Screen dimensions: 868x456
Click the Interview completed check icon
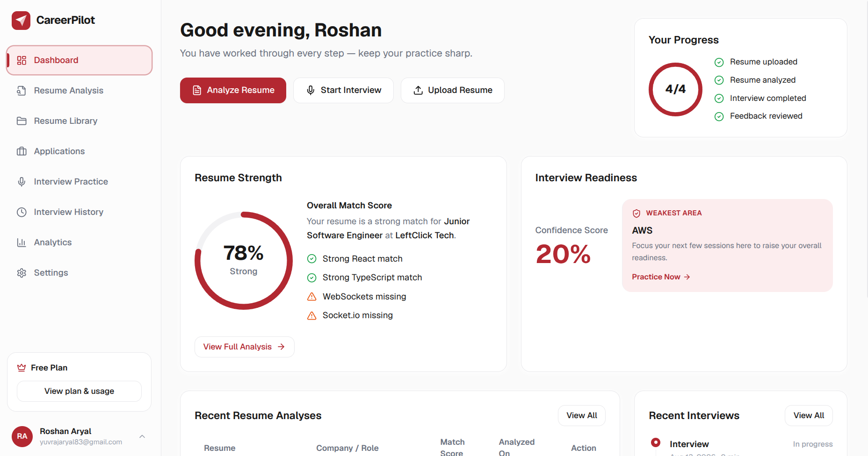click(719, 99)
